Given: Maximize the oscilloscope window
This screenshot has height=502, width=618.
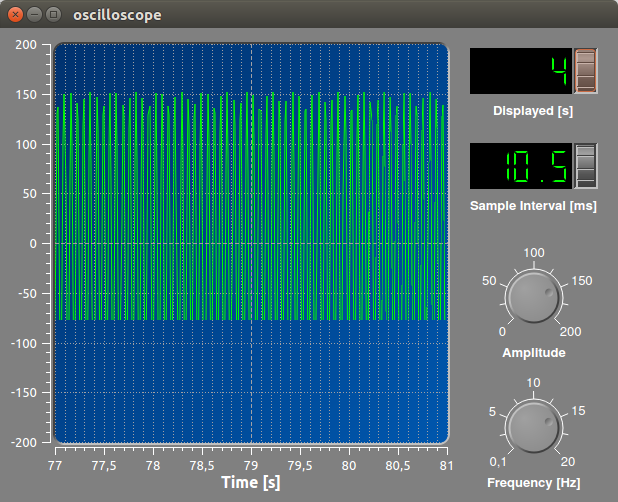Looking at the screenshot, I should point(53,15).
